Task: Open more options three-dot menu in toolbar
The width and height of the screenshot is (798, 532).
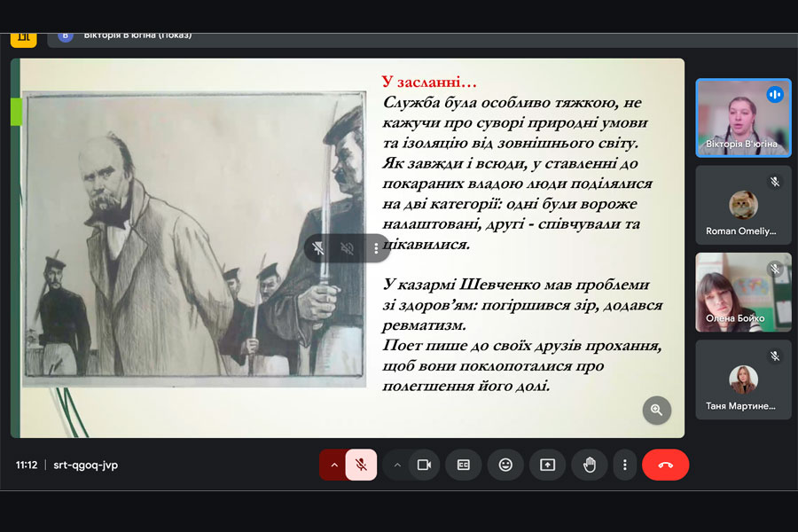Action: point(625,465)
